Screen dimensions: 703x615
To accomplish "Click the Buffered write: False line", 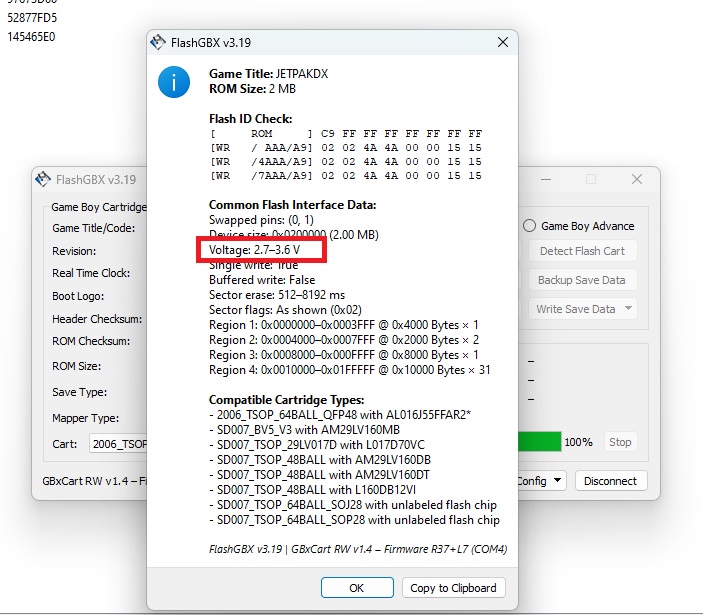I will (x=262, y=280).
